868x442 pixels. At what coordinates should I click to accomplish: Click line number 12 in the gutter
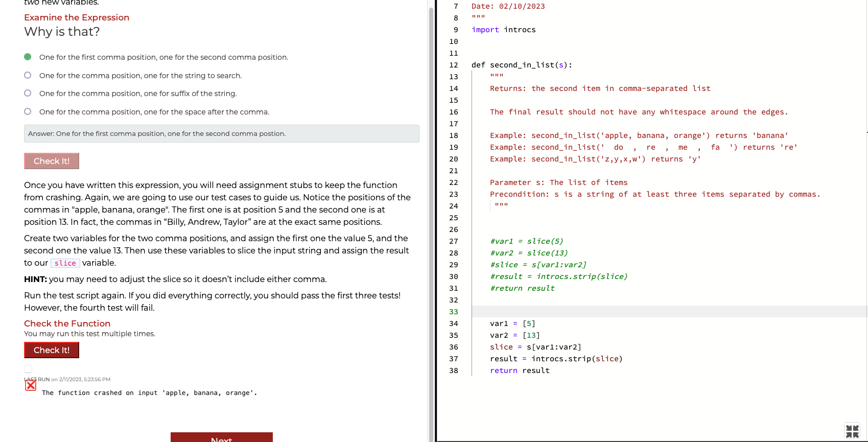pyautogui.click(x=454, y=65)
